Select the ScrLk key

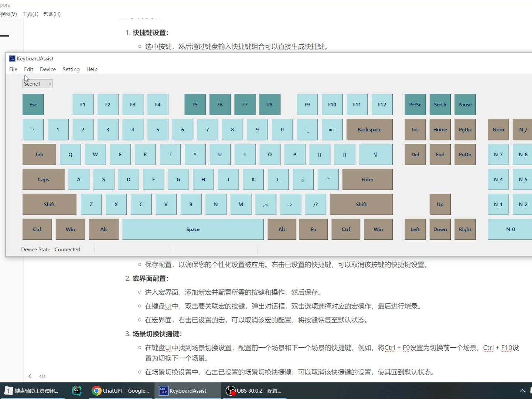(440, 105)
